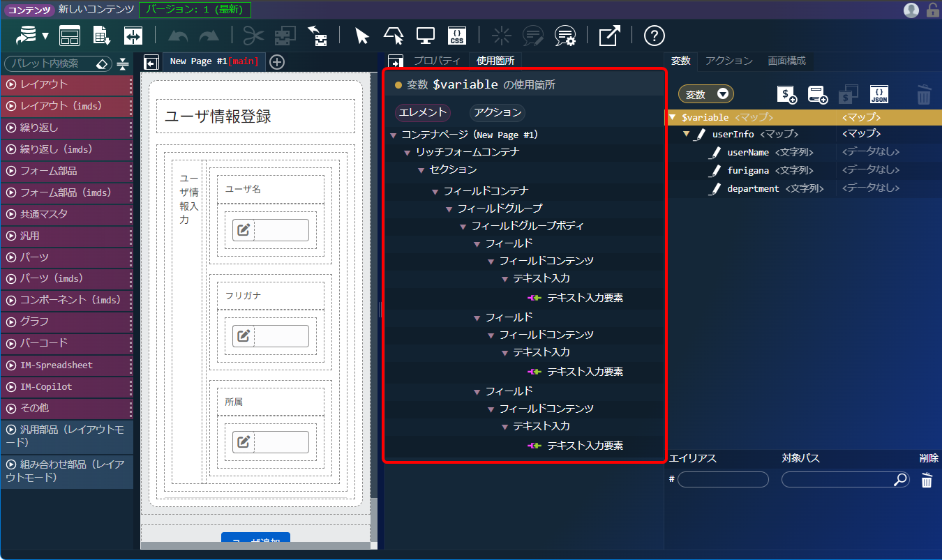
Task: Click the add variable dollar-plus icon
Action: (787, 95)
